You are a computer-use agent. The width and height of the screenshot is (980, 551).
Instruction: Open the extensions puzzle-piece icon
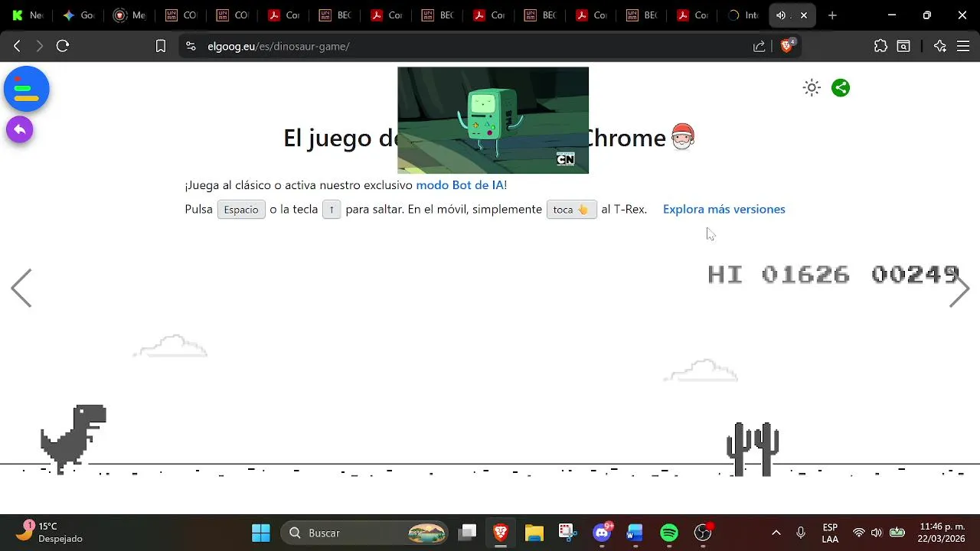880,46
